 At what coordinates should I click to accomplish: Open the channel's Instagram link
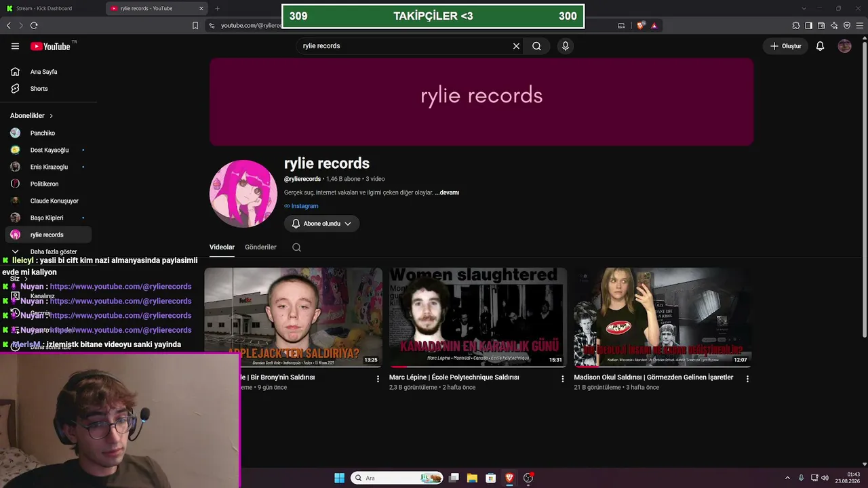(x=301, y=206)
